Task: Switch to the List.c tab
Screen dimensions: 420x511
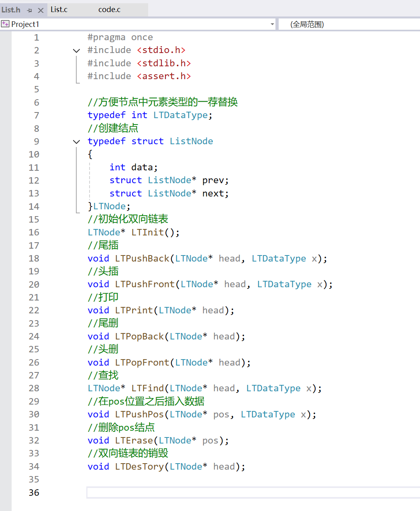Action: pyautogui.click(x=59, y=10)
